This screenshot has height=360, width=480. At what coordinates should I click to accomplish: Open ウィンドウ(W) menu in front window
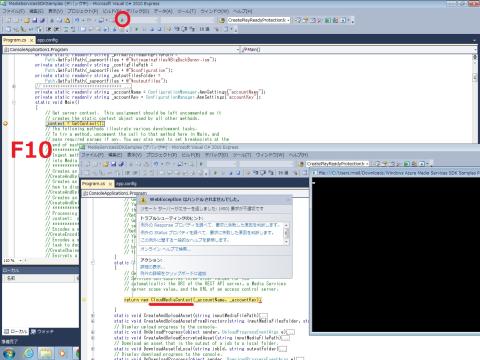pyautogui.click(x=270, y=155)
